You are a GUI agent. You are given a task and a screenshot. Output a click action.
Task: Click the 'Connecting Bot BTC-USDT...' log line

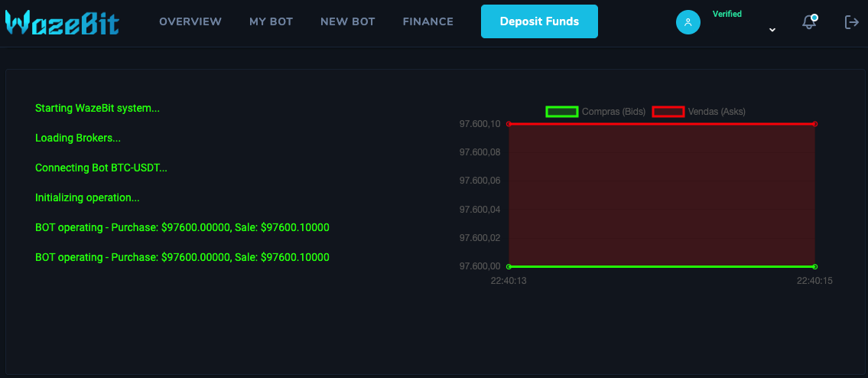(101, 168)
